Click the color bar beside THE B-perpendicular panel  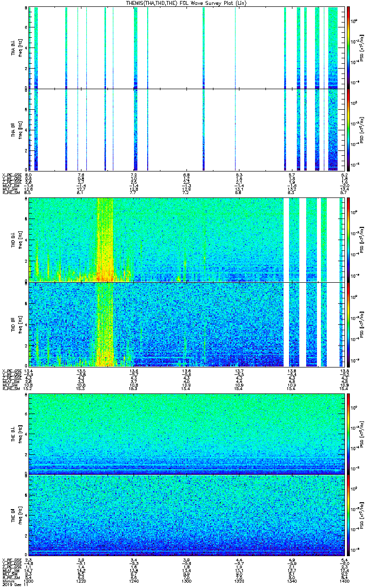348,434
